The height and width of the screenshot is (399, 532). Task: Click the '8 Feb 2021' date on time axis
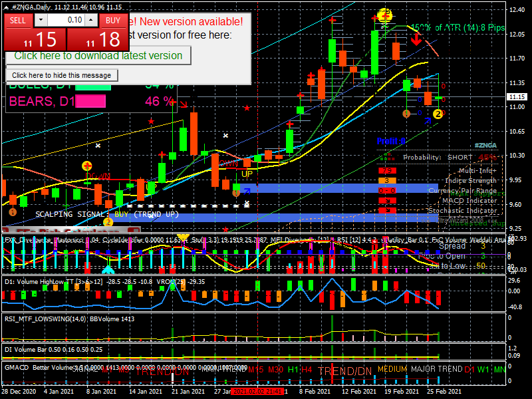[x=314, y=391]
